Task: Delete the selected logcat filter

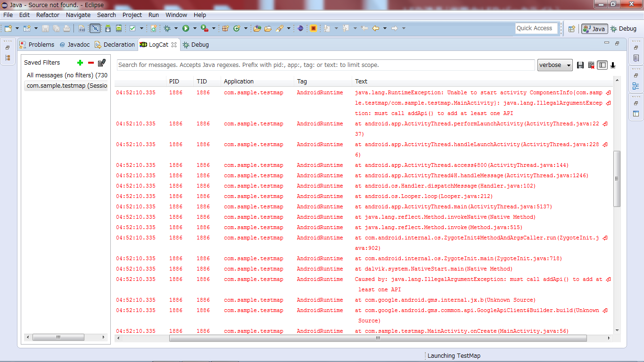Action: [x=91, y=63]
